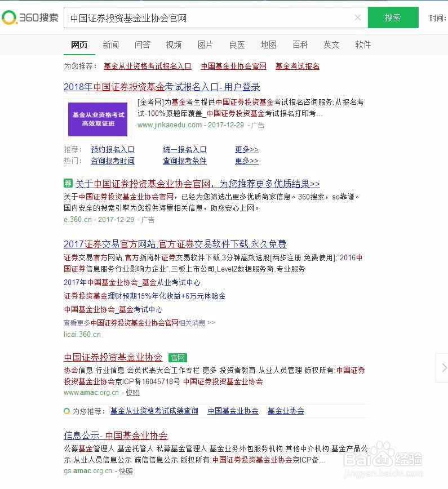Click licai.360.cn URL text

pos(82,334)
